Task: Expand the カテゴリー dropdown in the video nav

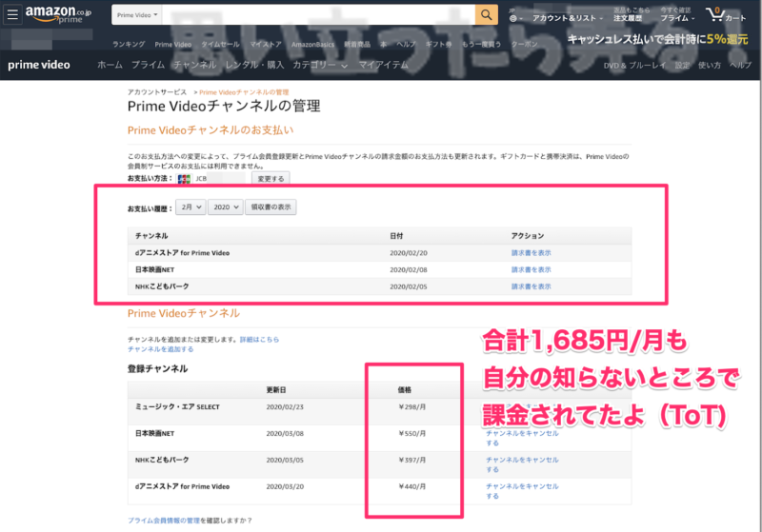Action: [x=320, y=65]
